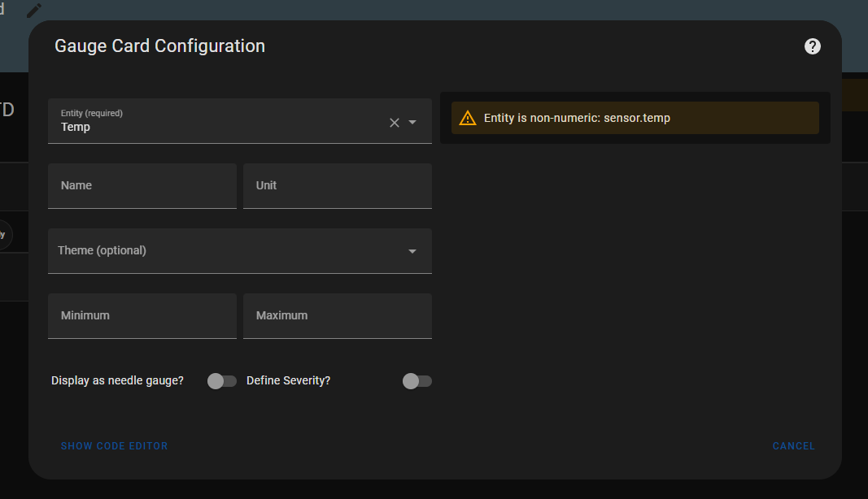Click the Define Severity? label

[289, 380]
